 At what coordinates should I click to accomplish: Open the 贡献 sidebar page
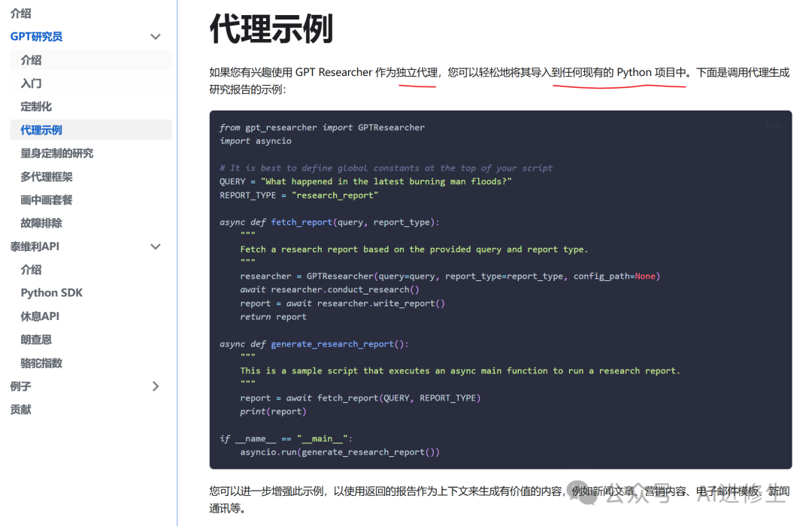coord(21,410)
